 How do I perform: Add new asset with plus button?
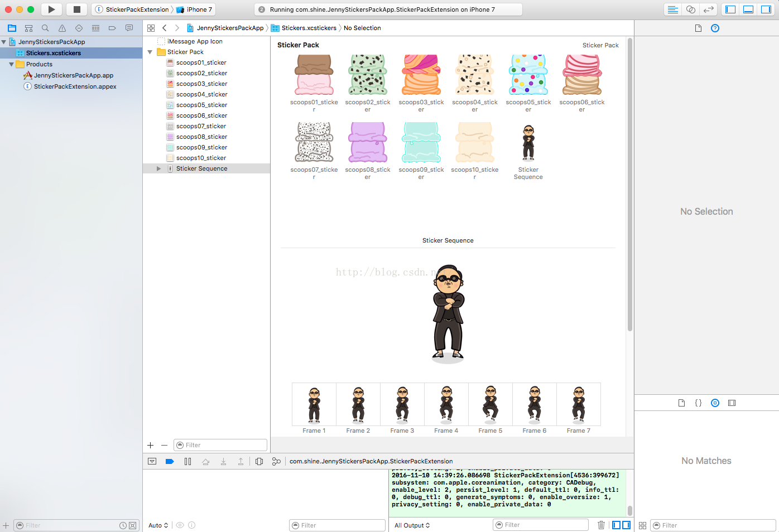pyautogui.click(x=150, y=445)
